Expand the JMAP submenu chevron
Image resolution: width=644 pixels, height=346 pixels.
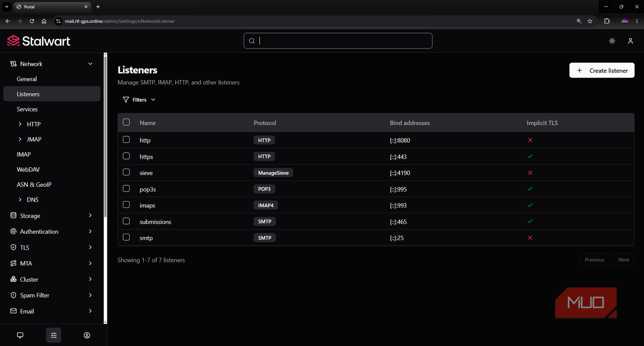coord(20,139)
